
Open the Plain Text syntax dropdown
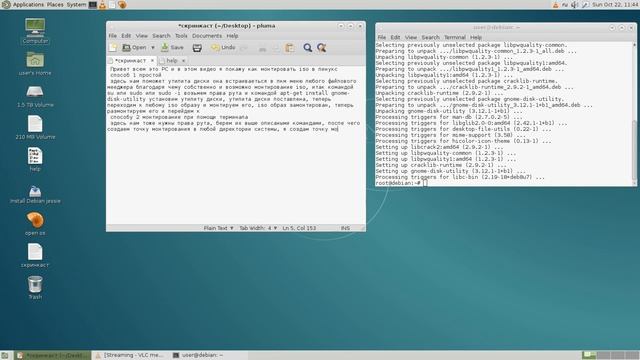218,228
